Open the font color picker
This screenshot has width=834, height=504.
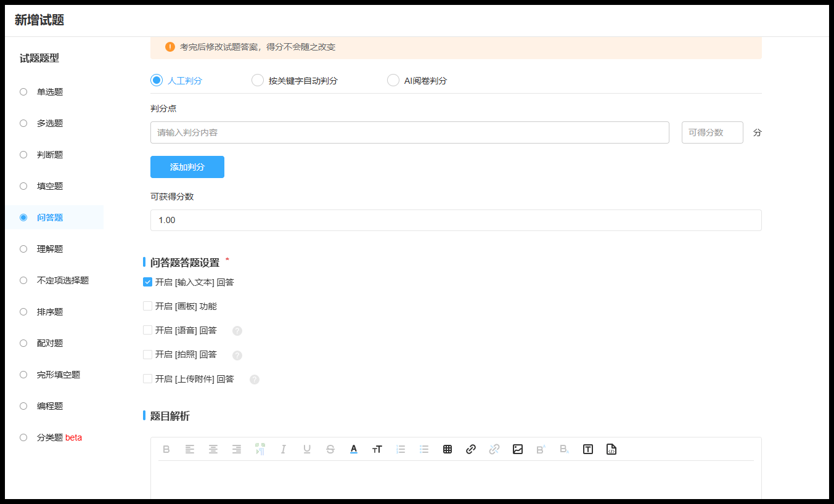(x=354, y=449)
